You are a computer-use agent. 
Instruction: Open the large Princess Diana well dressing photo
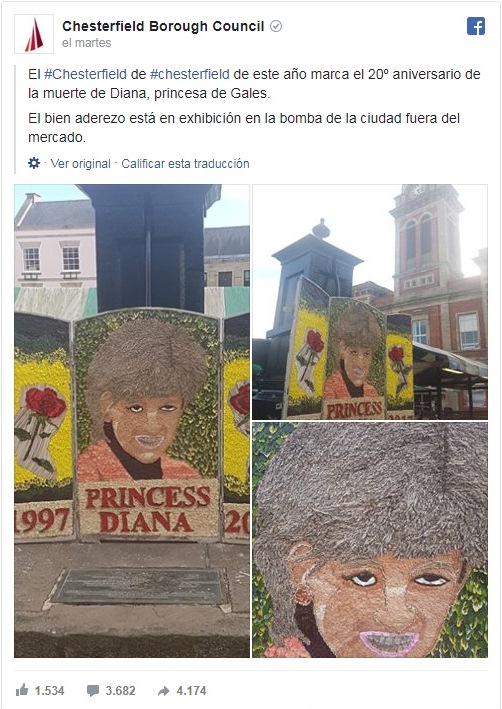[x=132, y=421]
